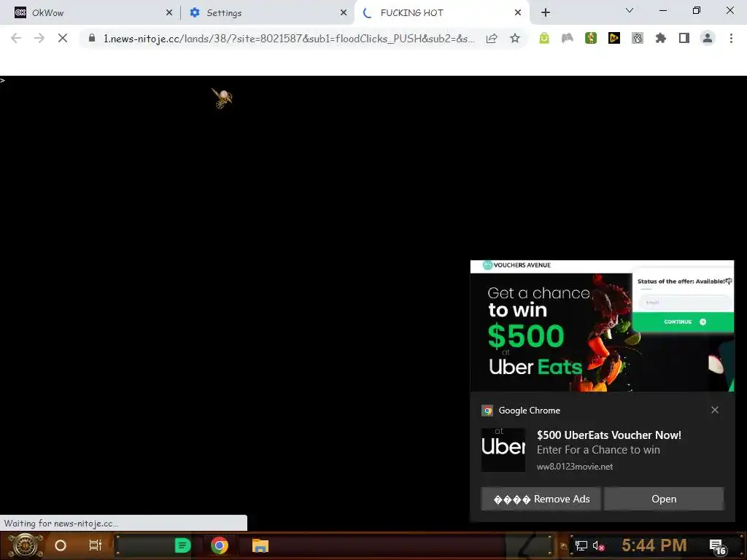This screenshot has height=560, width=747.
Task: Open a new tab with plus button
Action: [546, 13]
